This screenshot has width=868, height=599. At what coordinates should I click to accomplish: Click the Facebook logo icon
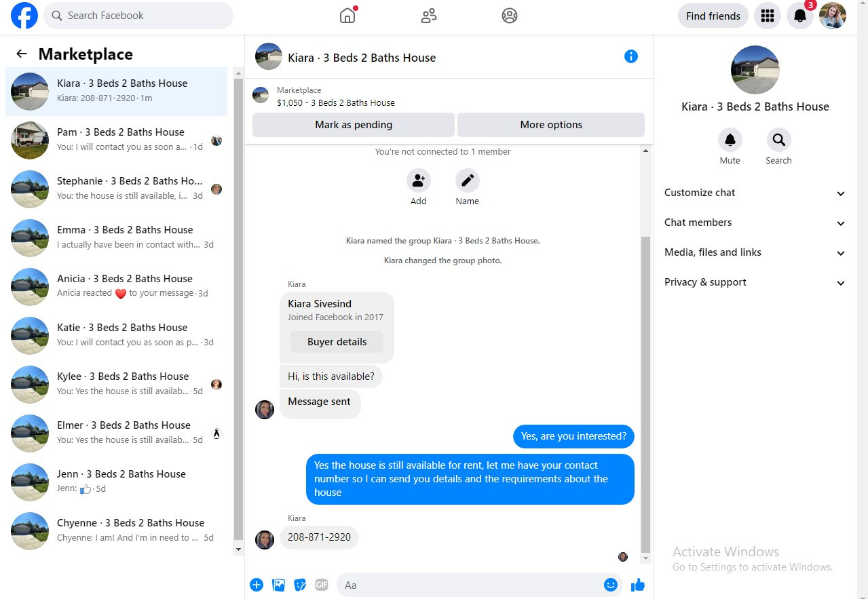[x=24, y=16]
